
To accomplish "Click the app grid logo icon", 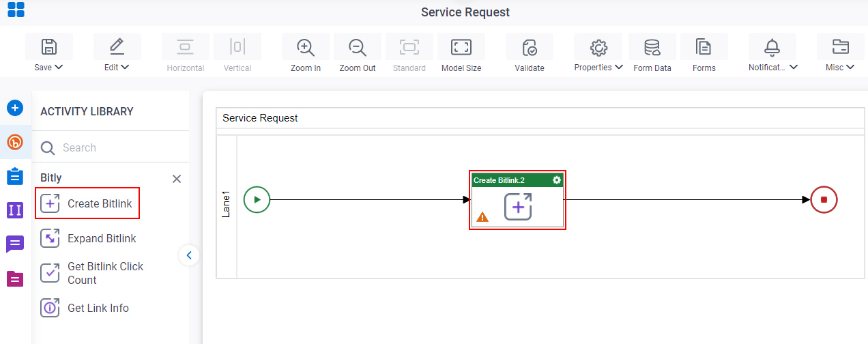I will [16, 10].
